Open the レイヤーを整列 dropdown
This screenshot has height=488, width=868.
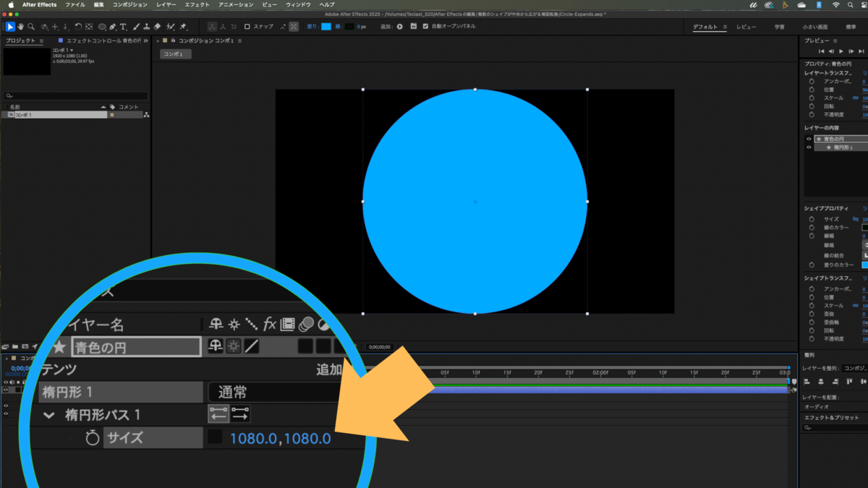click(856, 368)
